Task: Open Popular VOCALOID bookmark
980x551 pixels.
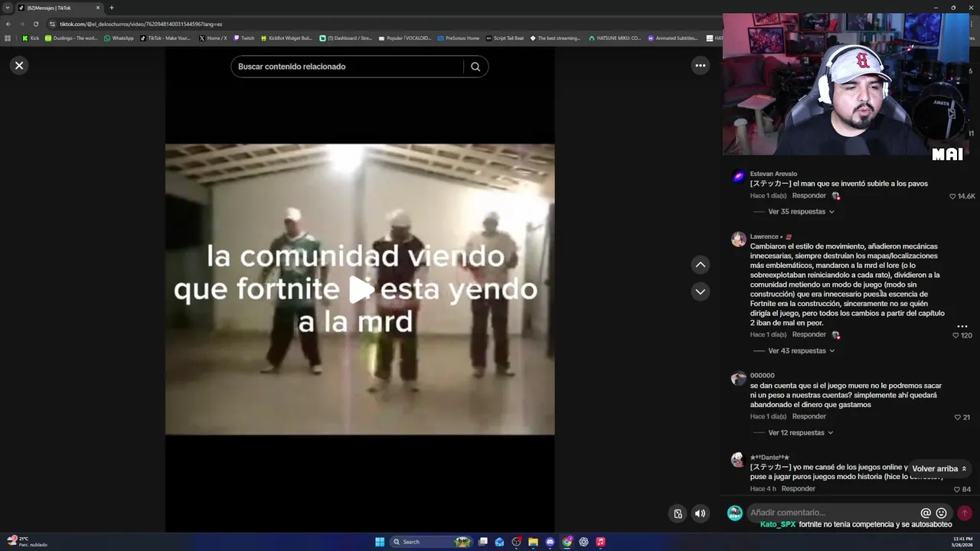Action: click(x=405, y=37)
